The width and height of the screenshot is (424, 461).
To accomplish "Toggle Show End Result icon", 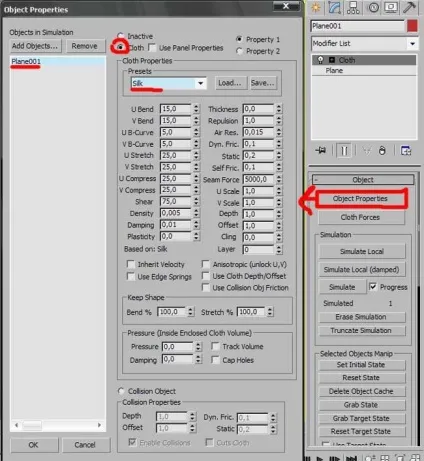I will coord(344,151).
